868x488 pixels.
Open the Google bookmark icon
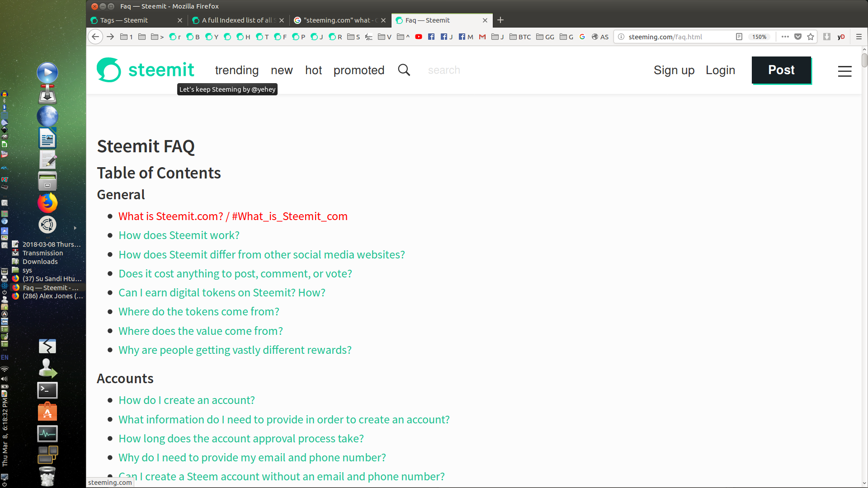point(582,37)
